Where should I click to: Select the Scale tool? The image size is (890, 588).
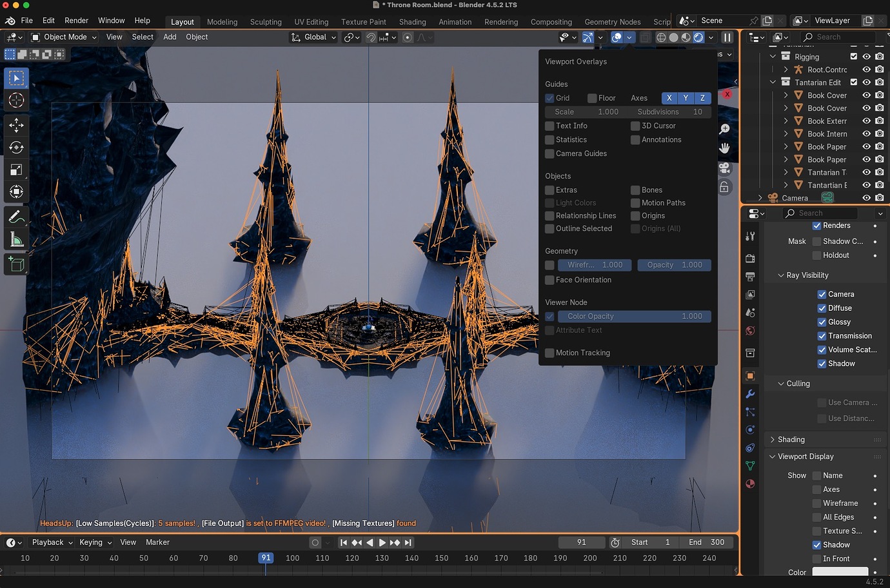click(x=17, y=170)
